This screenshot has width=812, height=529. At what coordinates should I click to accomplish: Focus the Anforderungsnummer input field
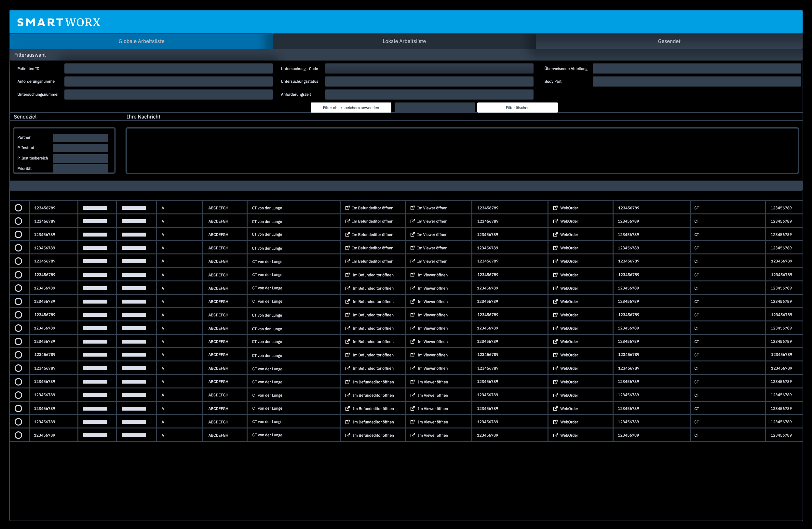(x=169, y=81)
